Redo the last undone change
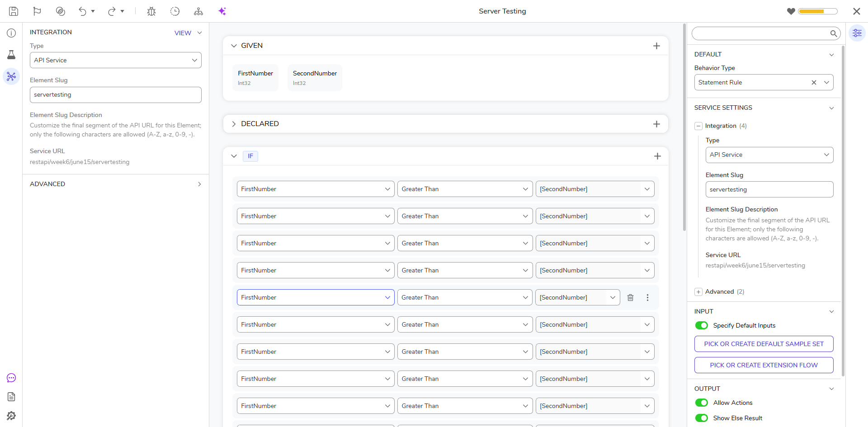This screenshot has width=868, height=427. (112, 11)
